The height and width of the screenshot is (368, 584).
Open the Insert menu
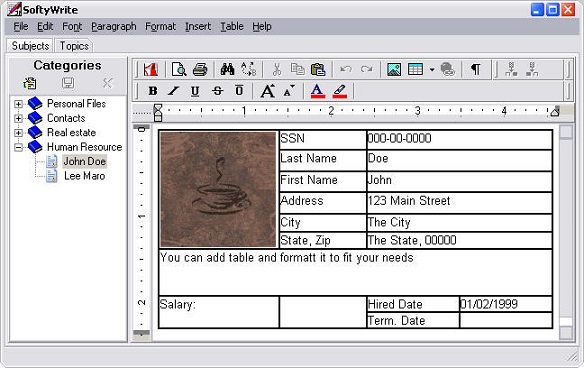pyautogui.click(x=198, y=26)
